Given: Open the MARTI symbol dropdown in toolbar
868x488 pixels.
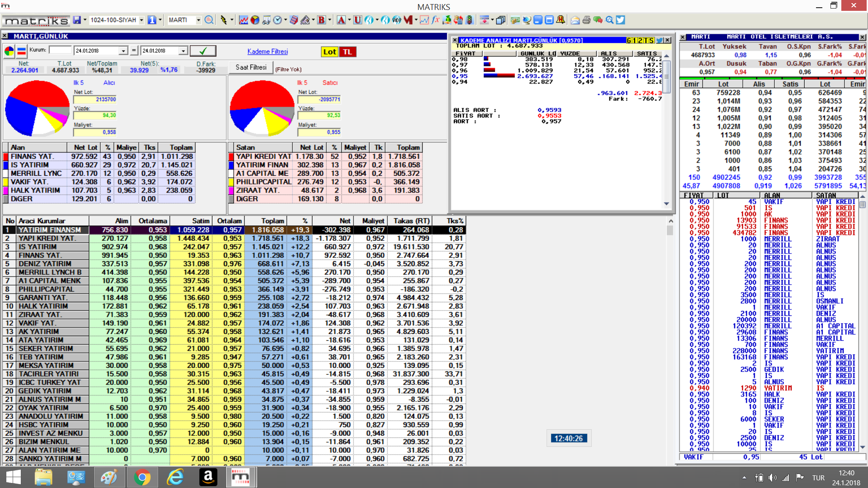Looking at the screenshot, I should (x=198, y=20).
